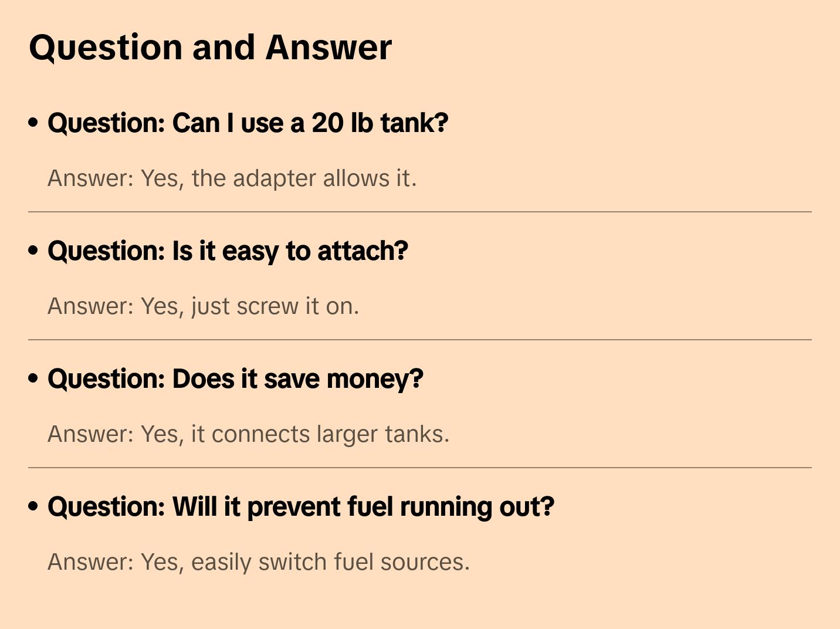Select the answer "Yes, just screw it on."
Image resolution: width=840 pixels, height=629 pixels.
[x=203, y=306]
